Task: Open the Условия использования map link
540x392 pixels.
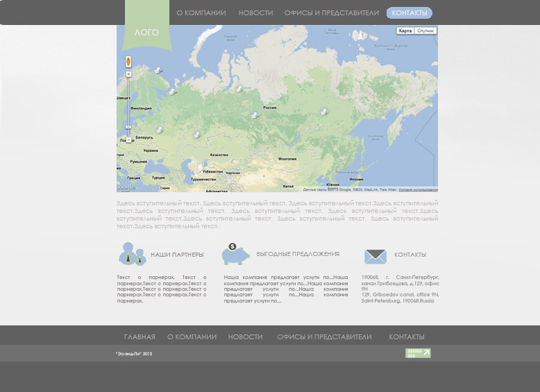Action: [418, 189]
